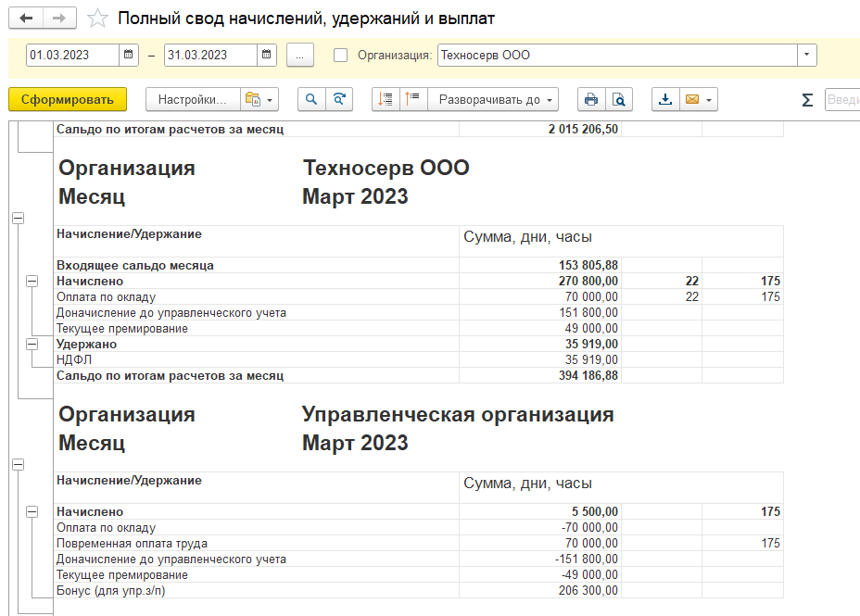Collapse the Управленческая организация group
860x616 pixels.
click(x=19, y=465)
